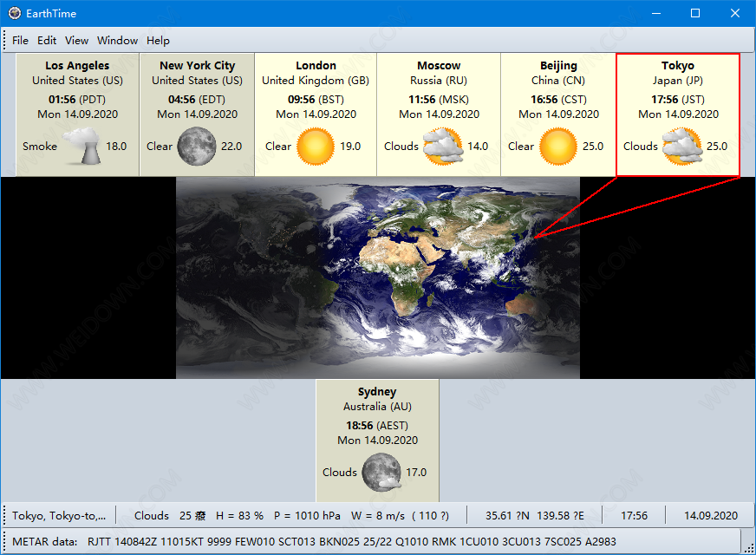Minimize the EarthTime window
The height and width of the screenshot is (555, 756).
pyautogui.click(x=656, y=13)
